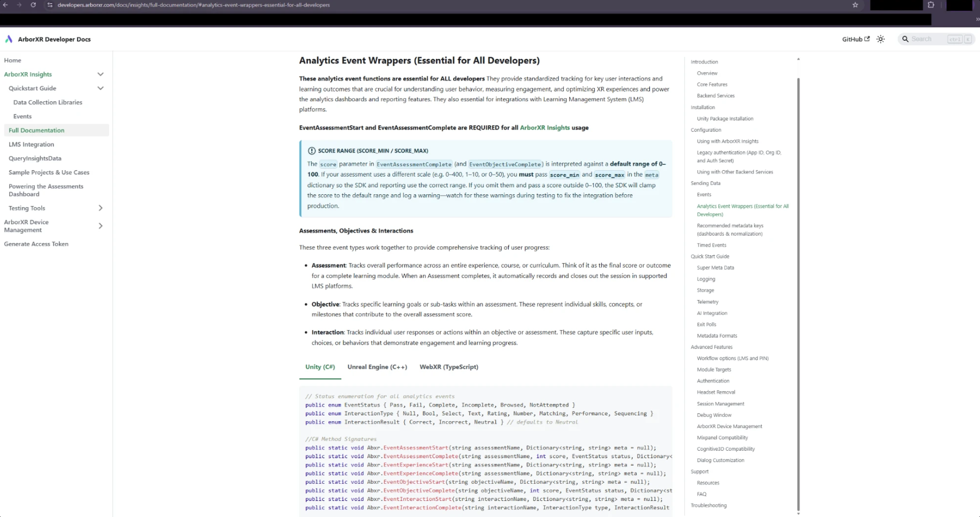The image size is (980, 517).
Task: Jump to Telemetry section
Action: point(708,302)
